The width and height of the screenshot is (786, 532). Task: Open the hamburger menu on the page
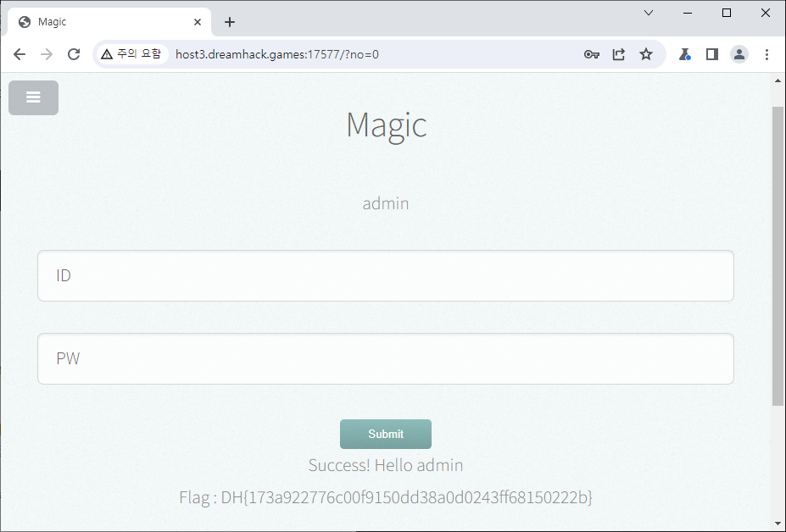33,97
